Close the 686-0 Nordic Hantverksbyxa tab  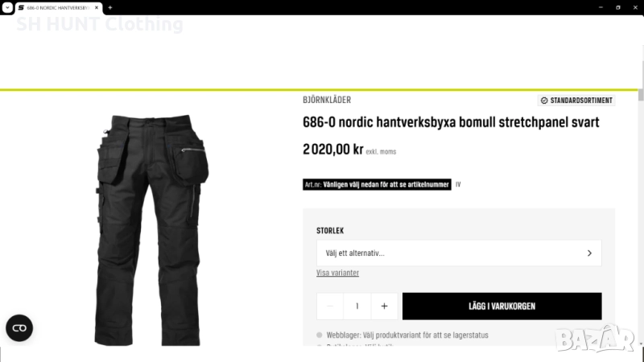[97, 7]
